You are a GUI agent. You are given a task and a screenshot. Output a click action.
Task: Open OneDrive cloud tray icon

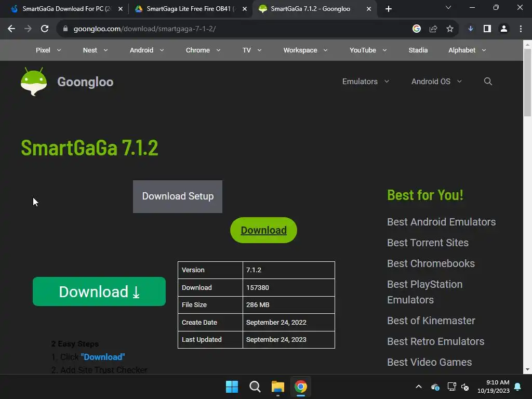click(435, 387)
